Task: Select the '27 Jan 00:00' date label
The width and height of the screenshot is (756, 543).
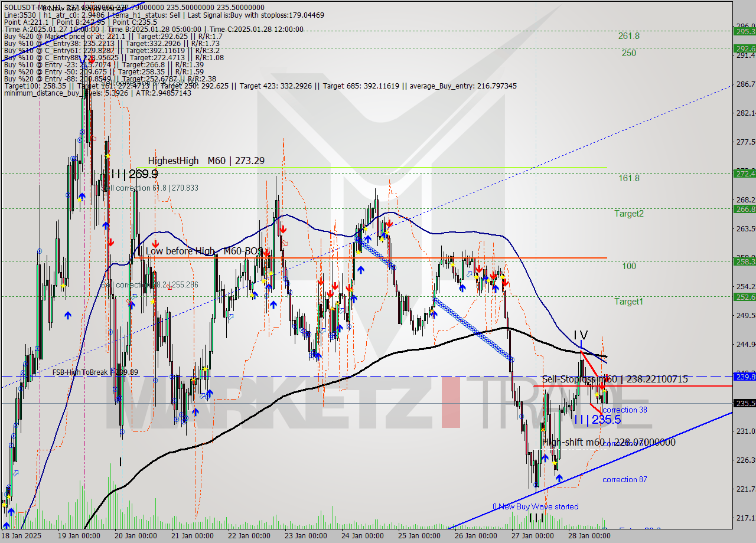Action: tap(532, 536)
